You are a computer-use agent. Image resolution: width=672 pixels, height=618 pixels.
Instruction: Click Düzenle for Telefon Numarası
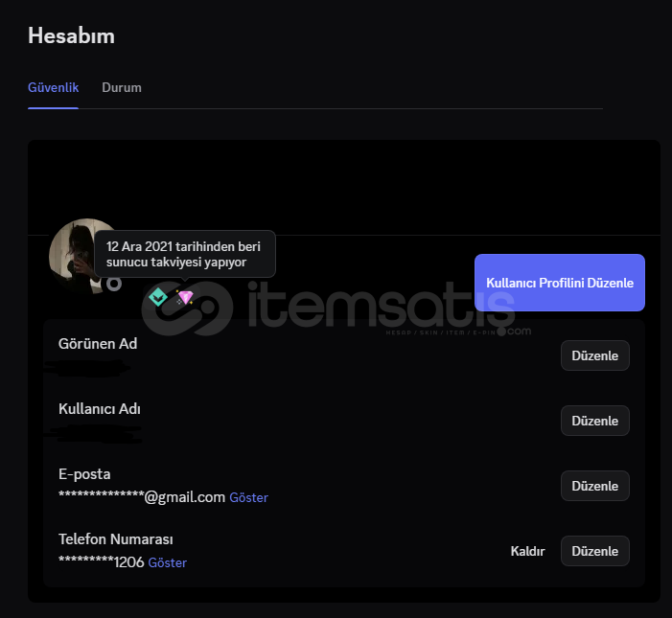click(x=595, y=551)
